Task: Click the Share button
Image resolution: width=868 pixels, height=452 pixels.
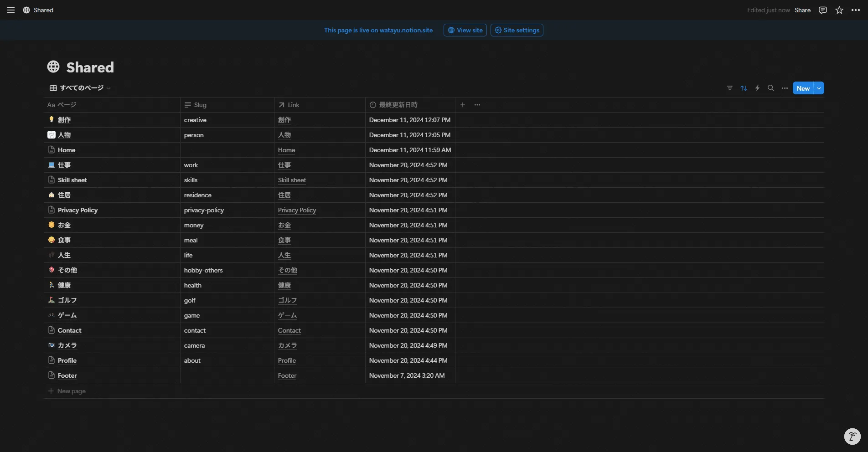Action: coord(802,10)
